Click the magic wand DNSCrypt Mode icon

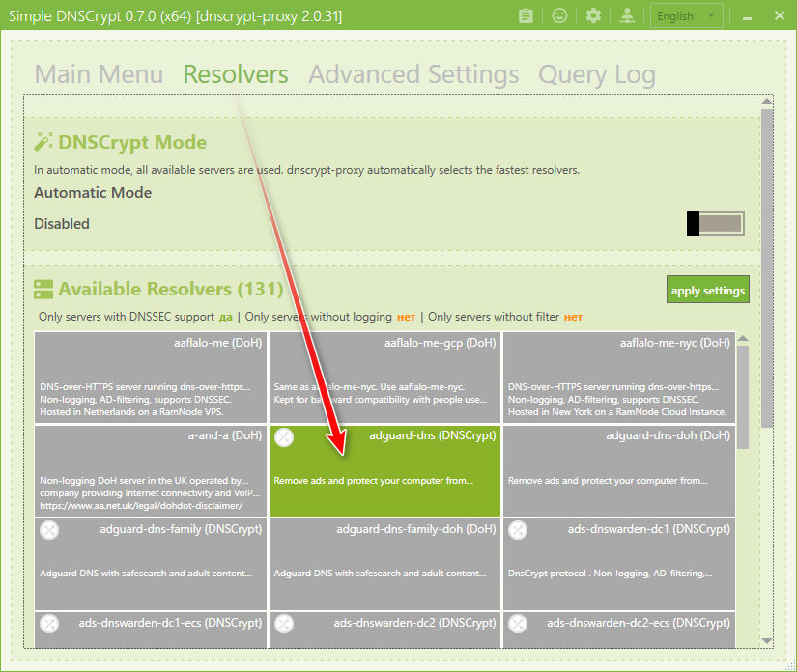click(x=43, y=142)
